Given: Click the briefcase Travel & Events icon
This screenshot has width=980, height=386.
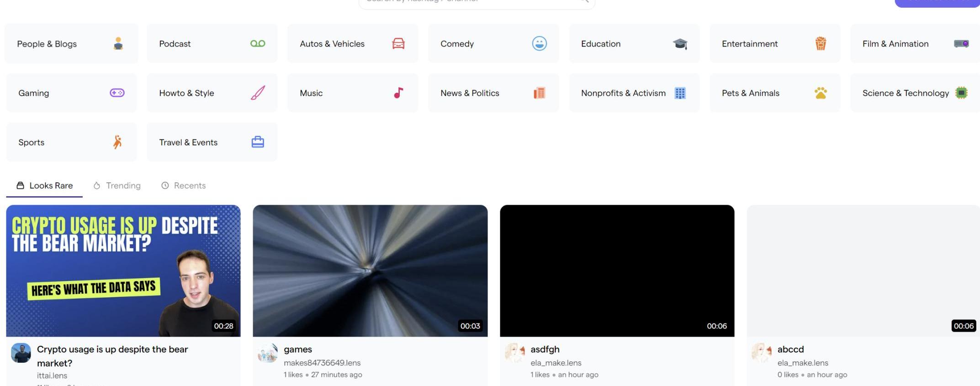Looking at the screenshot, I should coord(258,142).
